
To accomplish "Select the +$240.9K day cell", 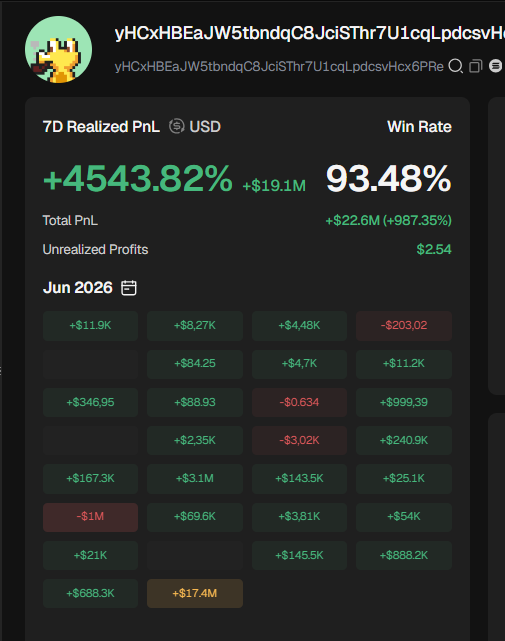I will pos(404,440).
